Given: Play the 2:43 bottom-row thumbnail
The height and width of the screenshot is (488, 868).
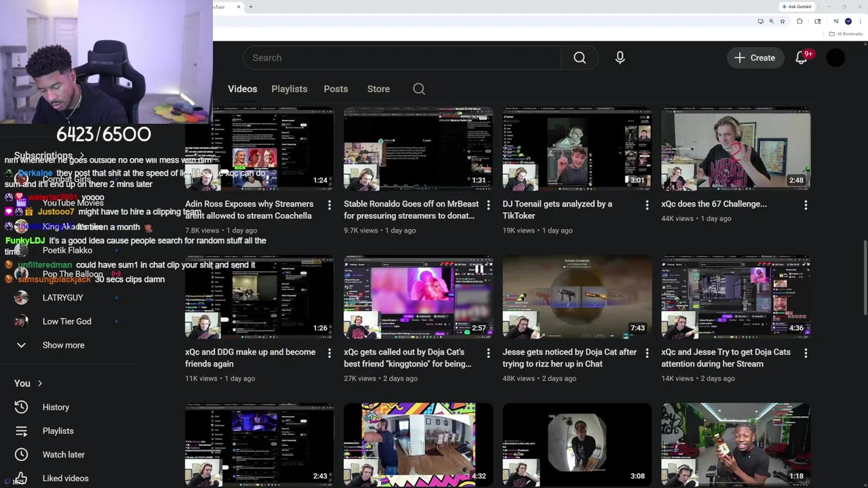Looking at the screenshot, I should click(x=259, y=445).
